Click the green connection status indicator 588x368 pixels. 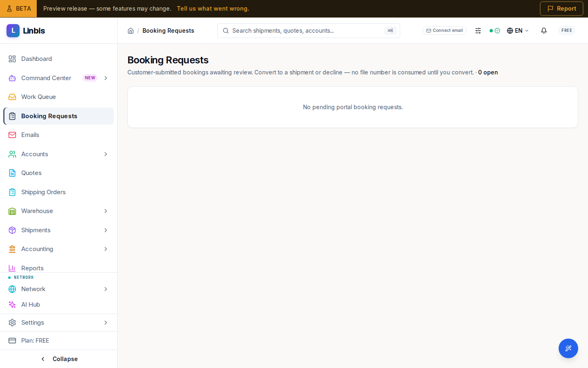pyautogui.click(x=494, y=31)
